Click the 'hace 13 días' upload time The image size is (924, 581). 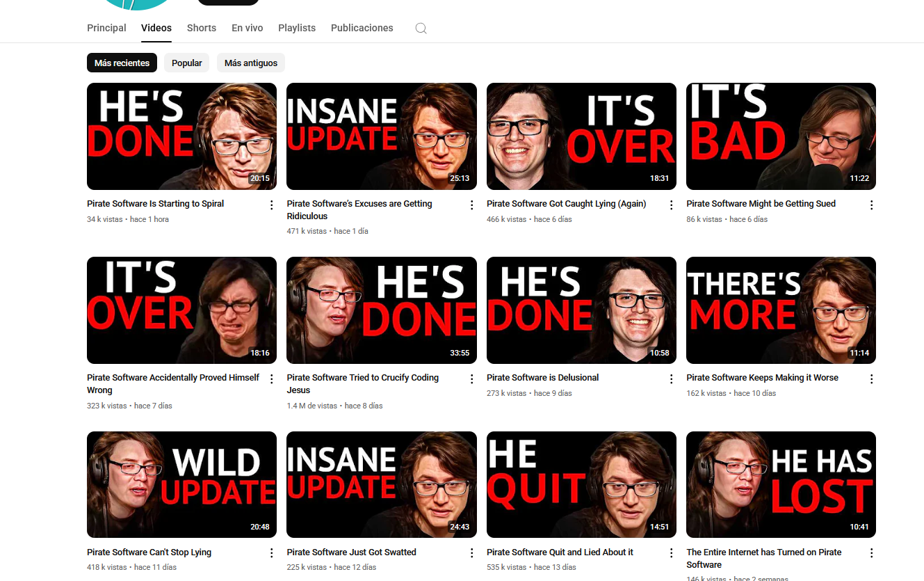tap(556, 567)
